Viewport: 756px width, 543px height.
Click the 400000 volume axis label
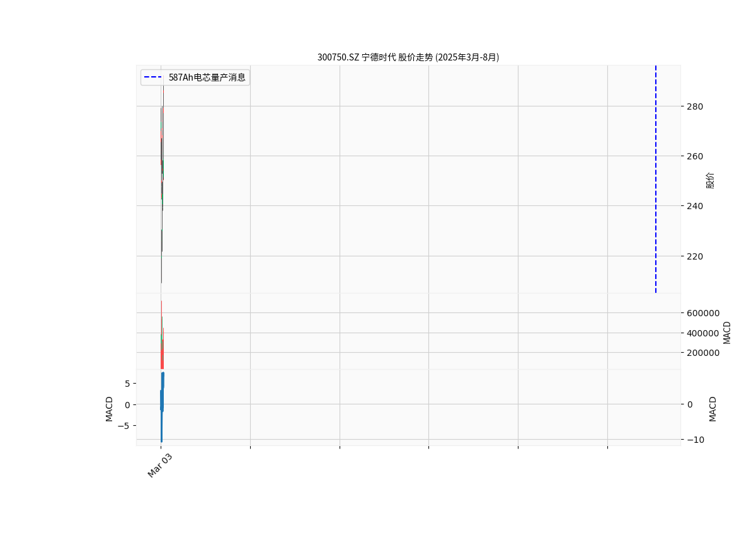703,333
